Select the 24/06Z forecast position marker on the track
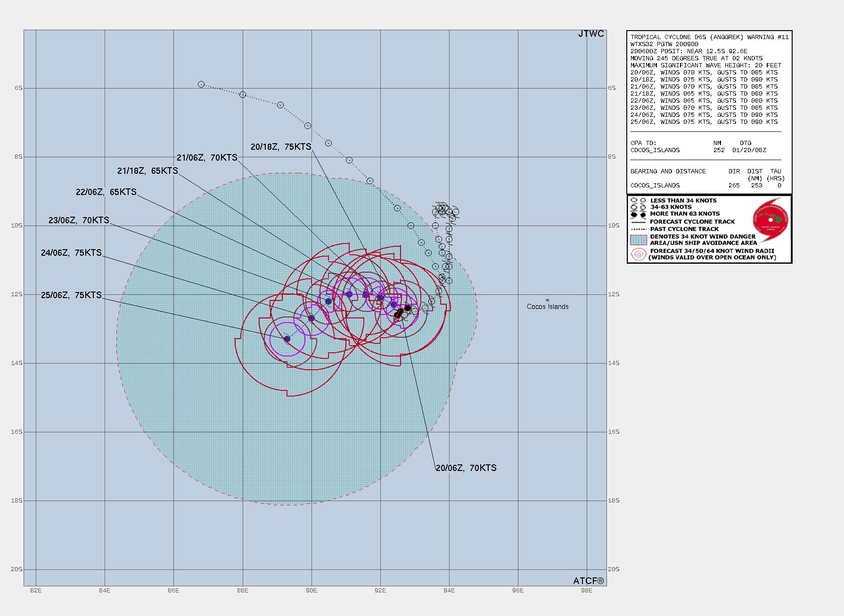This screenshot has width=844, height=616. tap(311, 319)
